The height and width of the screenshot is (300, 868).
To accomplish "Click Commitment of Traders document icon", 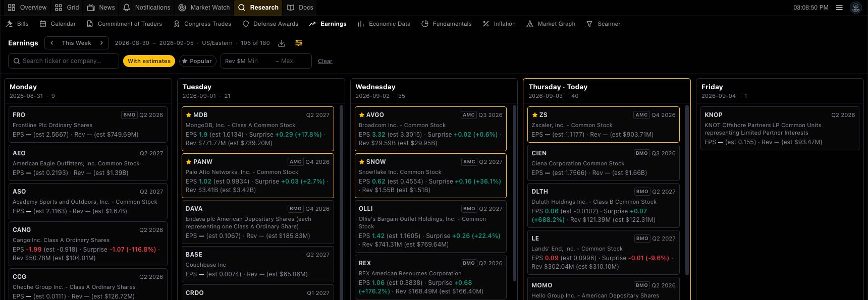I will pos(90,24).
